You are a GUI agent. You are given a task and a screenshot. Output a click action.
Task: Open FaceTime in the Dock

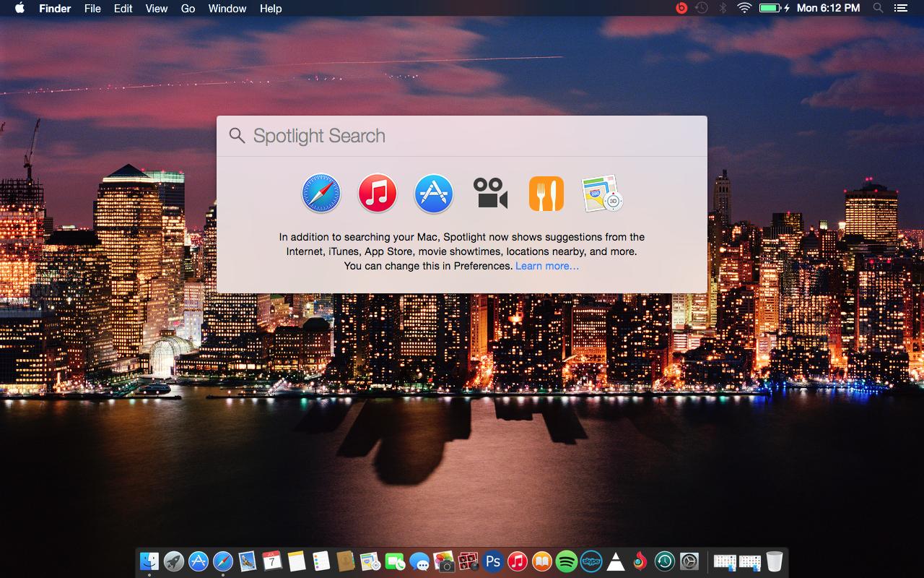(395, 561)
